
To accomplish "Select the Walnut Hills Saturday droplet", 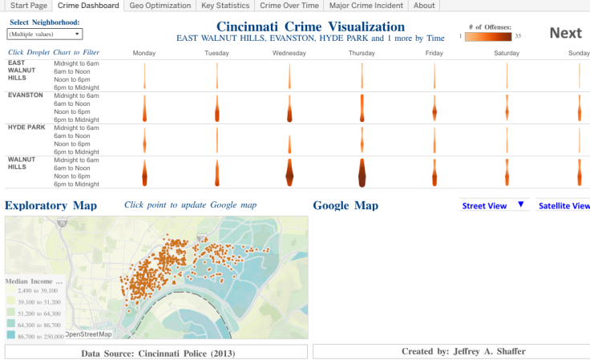I will click(x=507, y=172).
